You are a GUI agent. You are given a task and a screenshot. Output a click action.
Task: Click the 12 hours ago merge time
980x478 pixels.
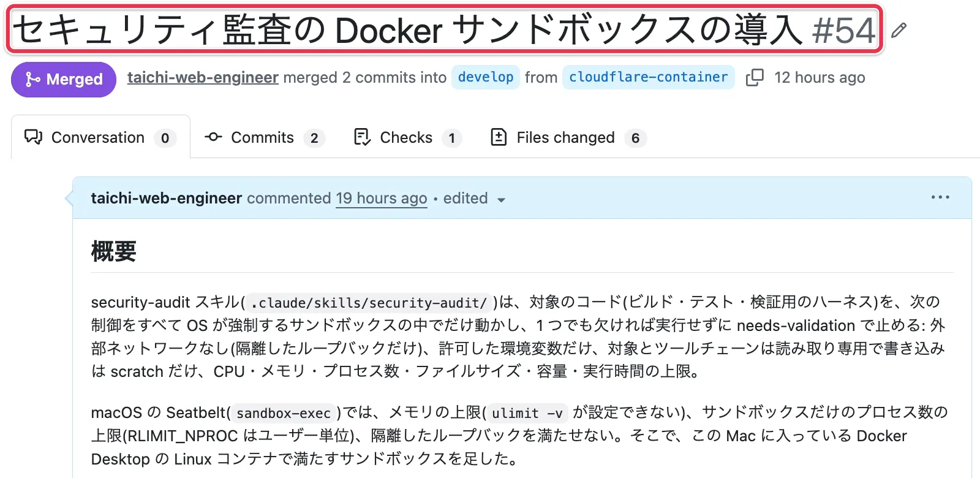click(820, 77)
